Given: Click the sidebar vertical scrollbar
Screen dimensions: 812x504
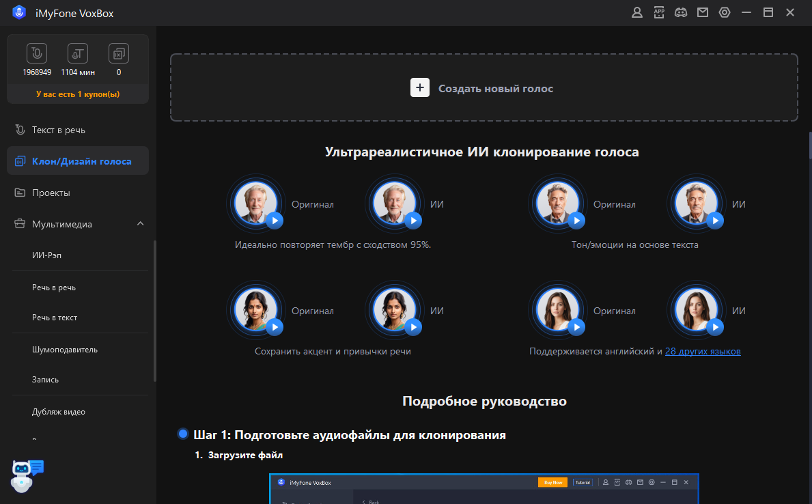Looking at the screenshot, I should tap(155, 311).
